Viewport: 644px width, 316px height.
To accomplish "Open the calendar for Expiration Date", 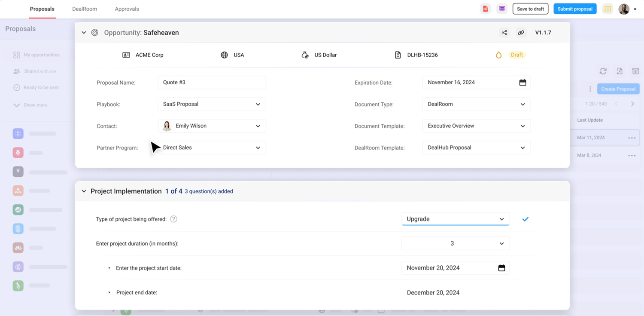I will click(x=523, y=82).
